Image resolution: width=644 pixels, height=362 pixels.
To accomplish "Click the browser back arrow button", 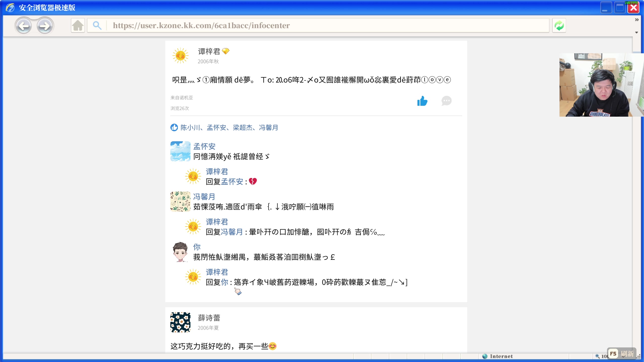I will [x=23, y=26].
